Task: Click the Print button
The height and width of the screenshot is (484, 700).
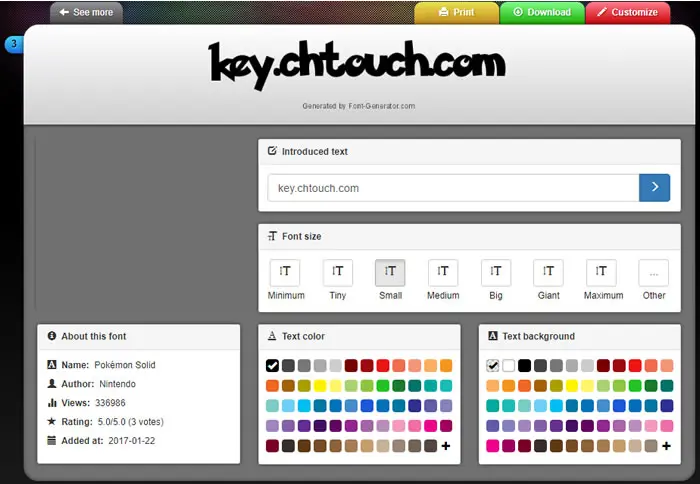Action: [456, 13]
